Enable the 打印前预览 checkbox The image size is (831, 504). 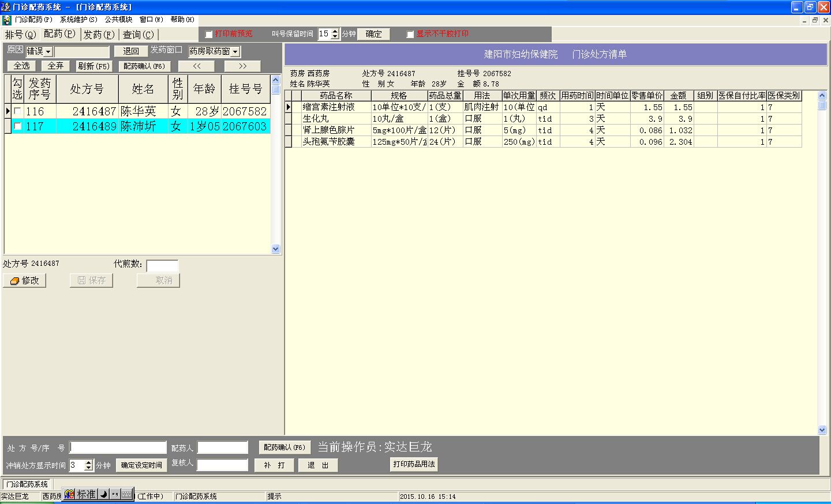pos(209,35)
